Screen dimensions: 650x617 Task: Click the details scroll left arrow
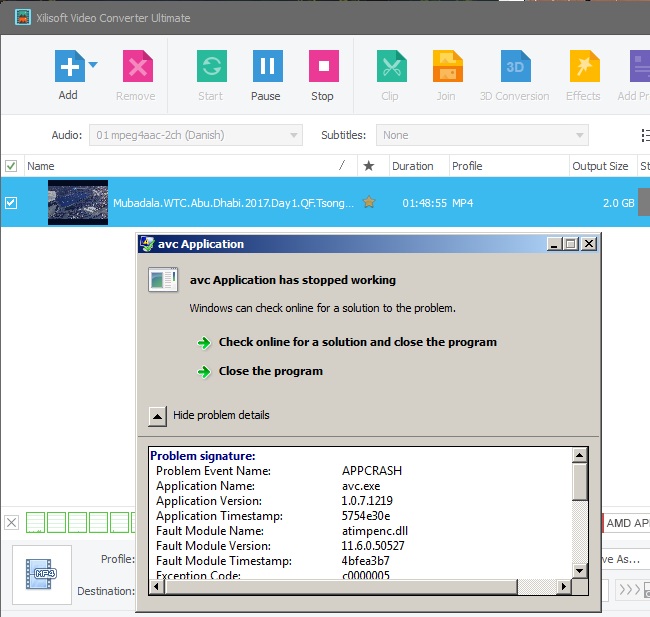click(156, 587)
